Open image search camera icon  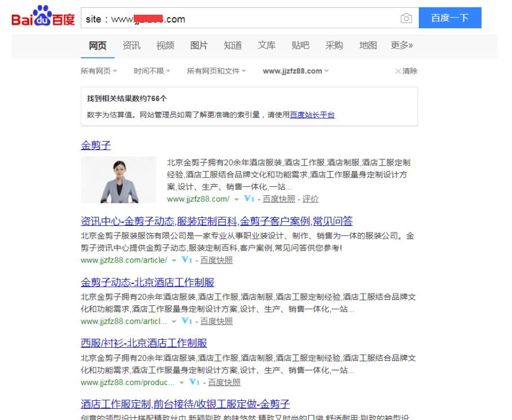click(406, 18)
